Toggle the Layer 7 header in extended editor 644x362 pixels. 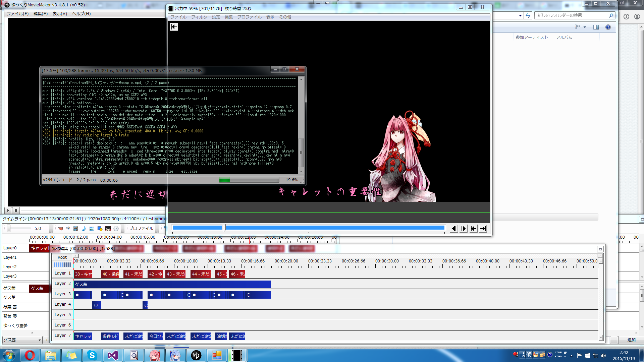[62, 336]
